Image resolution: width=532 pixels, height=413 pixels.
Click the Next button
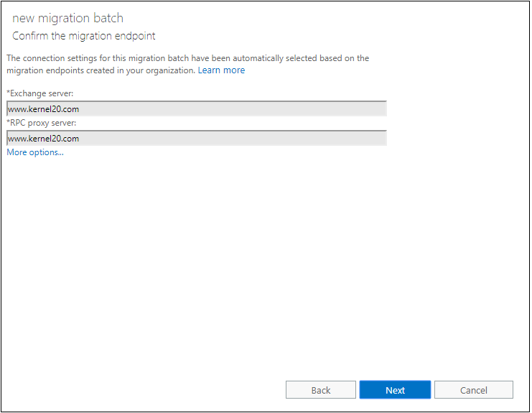click(395, 389)
